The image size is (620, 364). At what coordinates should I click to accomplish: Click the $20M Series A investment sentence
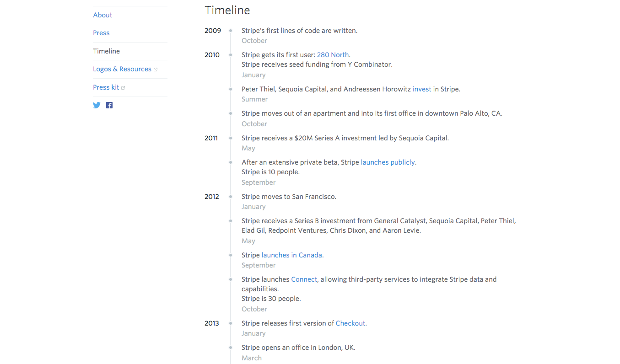pyautogui.click(x=345, y=138)
